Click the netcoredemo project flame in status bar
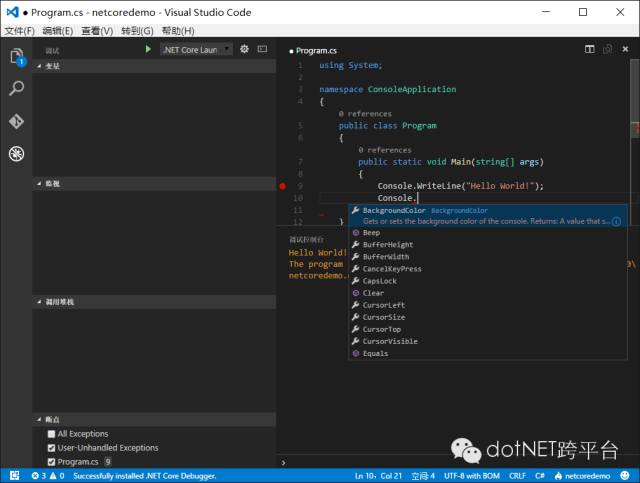640x483 pixels. tap(582, 476)
